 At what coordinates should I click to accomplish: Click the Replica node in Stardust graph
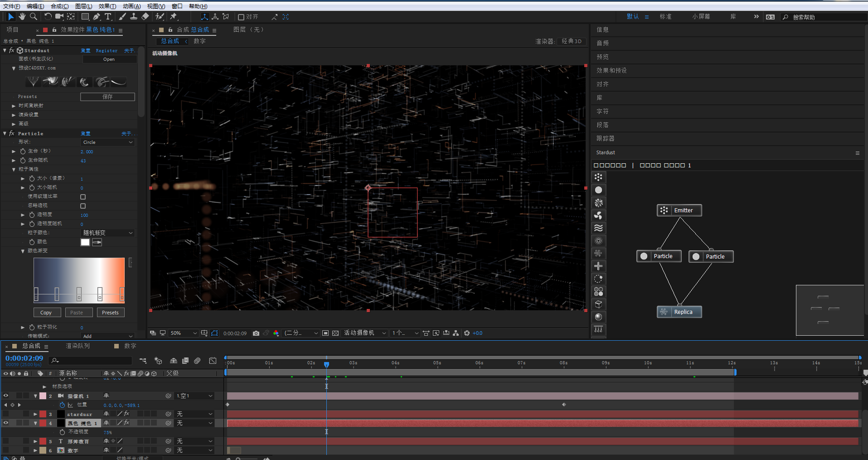(679, 312)
